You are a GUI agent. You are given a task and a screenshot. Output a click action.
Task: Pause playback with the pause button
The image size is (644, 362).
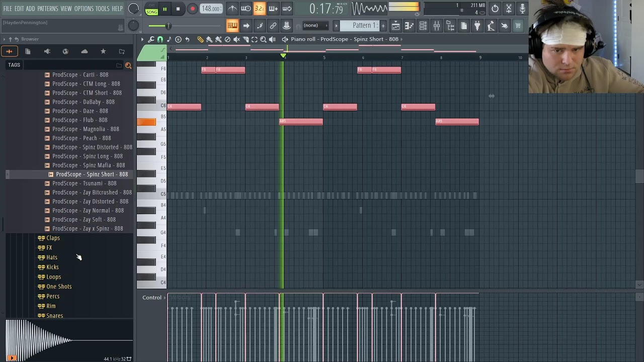tap(165, 9)
